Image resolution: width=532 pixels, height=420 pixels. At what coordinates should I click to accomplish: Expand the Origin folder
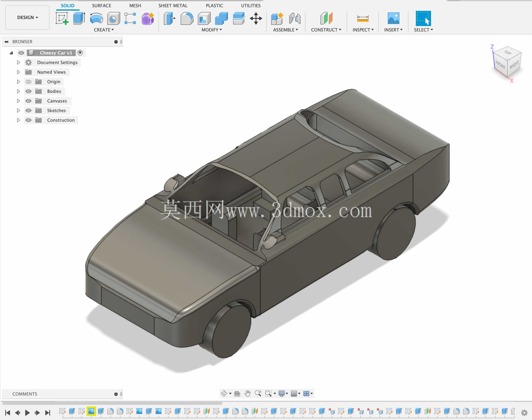click(x=18, y=82)
